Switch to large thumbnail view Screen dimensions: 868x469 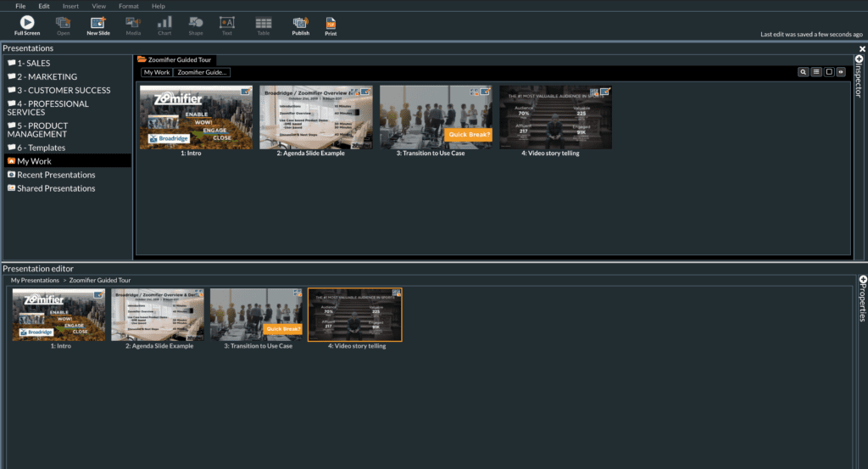coord(829,72)
